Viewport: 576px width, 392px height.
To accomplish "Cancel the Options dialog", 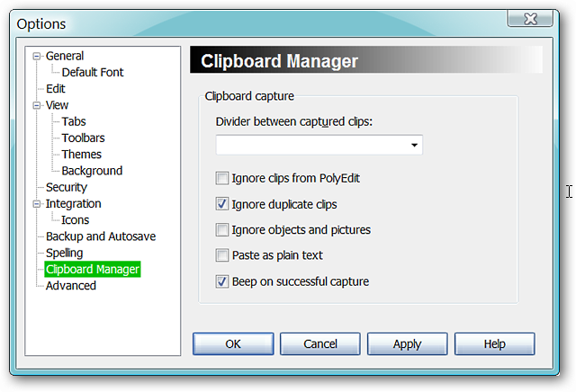I will point(320,344).
